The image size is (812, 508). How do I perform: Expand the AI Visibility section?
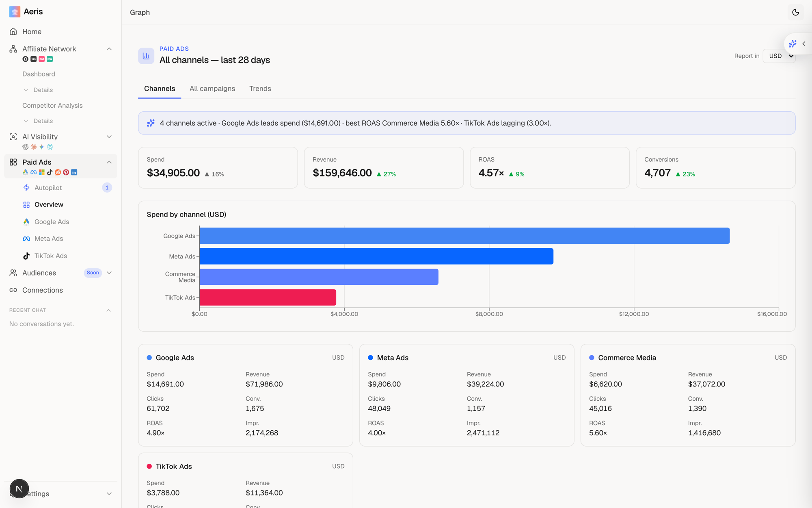coord(109,137)
